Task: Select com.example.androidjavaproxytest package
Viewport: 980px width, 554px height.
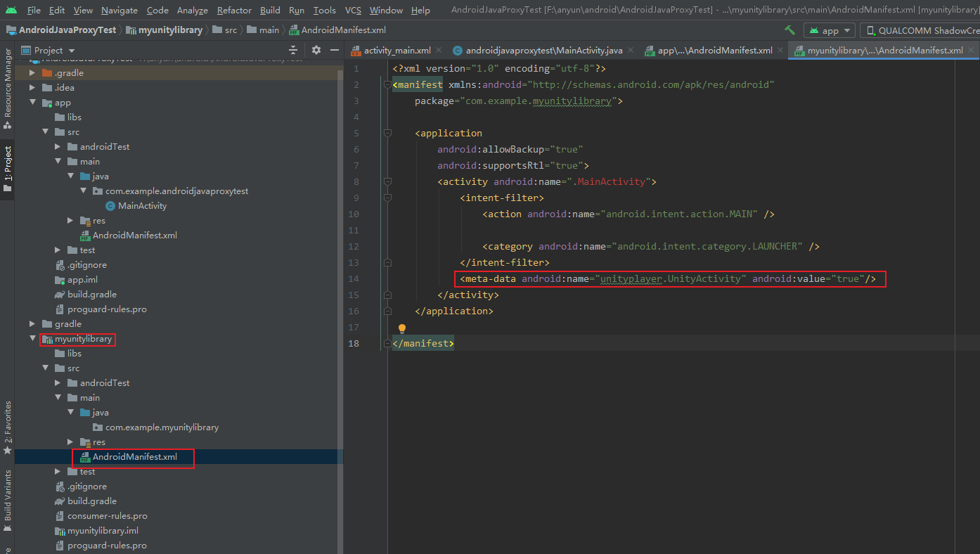Action: [176, 191]
